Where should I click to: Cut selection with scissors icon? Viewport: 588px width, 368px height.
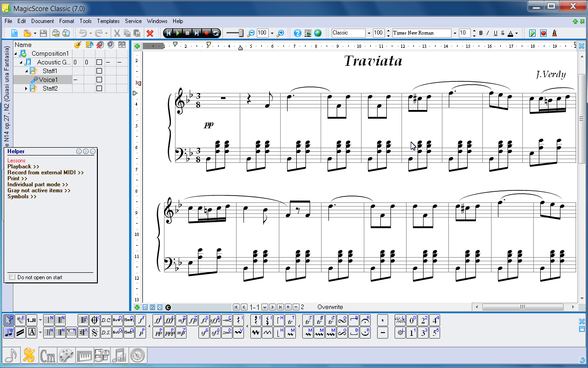point(117,33)
